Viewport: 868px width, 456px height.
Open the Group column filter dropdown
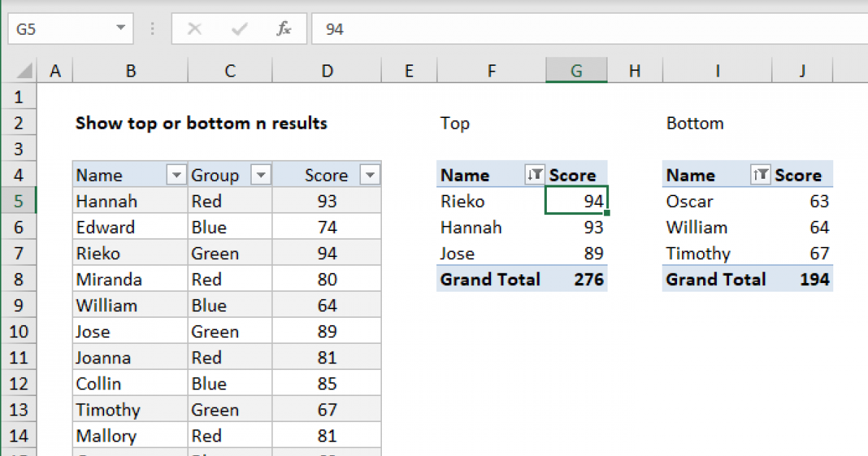(x=261, y=175)
